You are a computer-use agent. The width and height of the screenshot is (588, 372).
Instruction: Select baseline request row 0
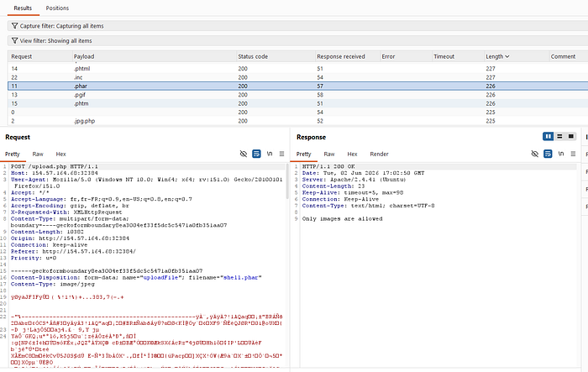(x=297, y=113)
